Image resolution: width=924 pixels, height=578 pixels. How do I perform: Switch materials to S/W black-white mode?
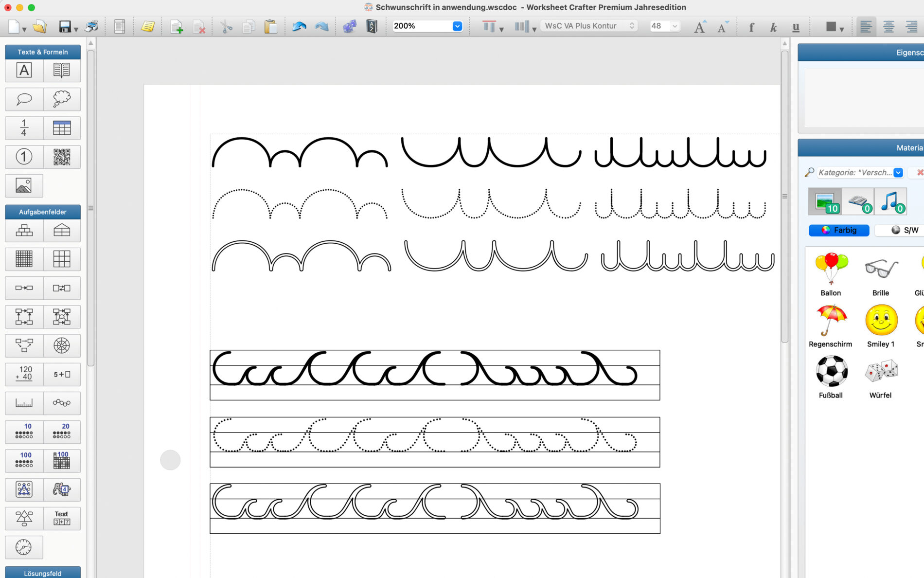click(904, 230)
